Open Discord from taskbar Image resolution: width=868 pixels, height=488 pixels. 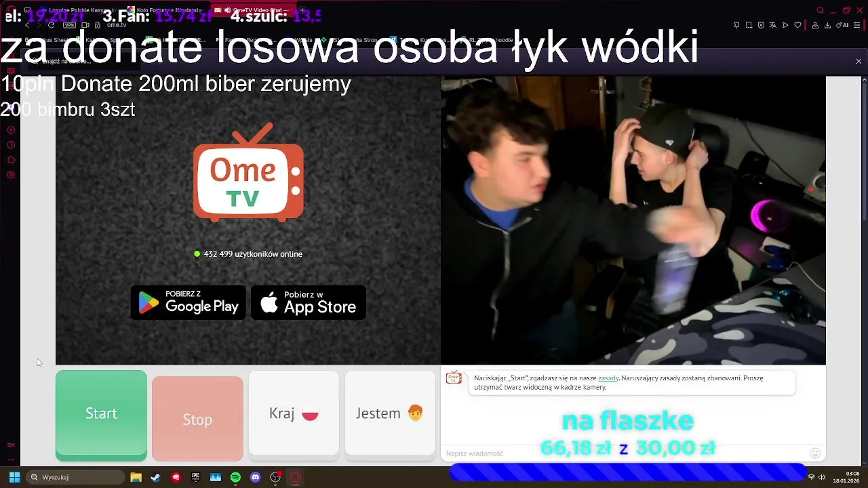click(255, 477)
